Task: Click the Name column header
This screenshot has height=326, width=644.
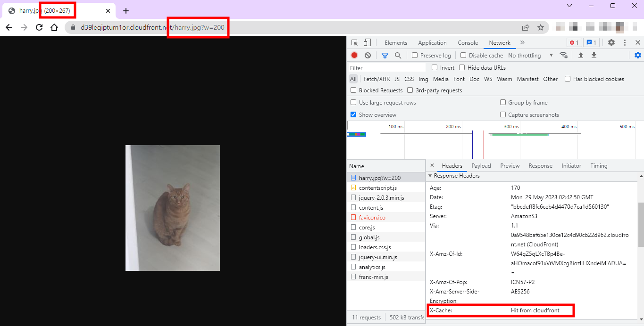Action: coord(386,166)
